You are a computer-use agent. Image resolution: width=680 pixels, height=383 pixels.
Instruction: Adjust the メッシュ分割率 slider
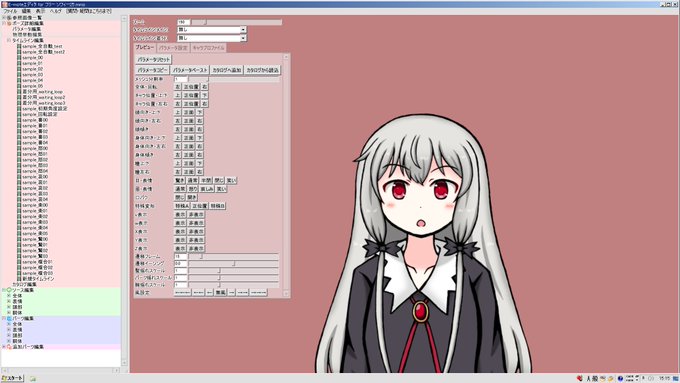coord(234,79)
